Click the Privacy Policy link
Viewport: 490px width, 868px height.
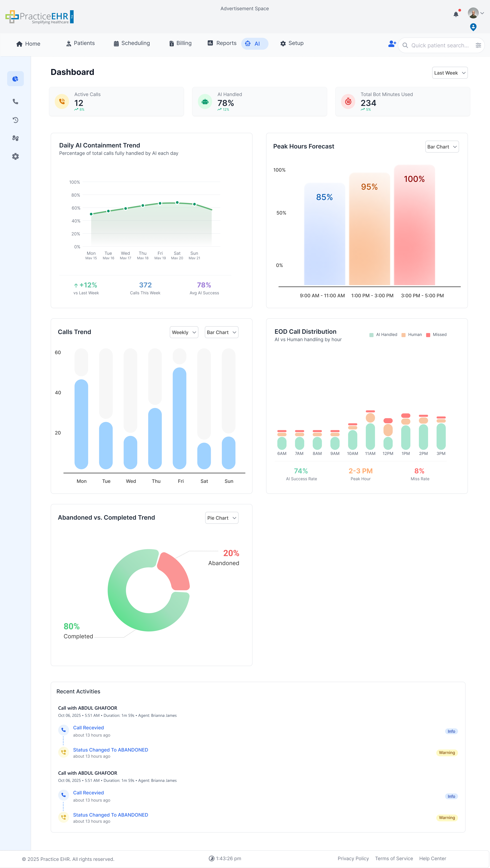coord(353,858)
